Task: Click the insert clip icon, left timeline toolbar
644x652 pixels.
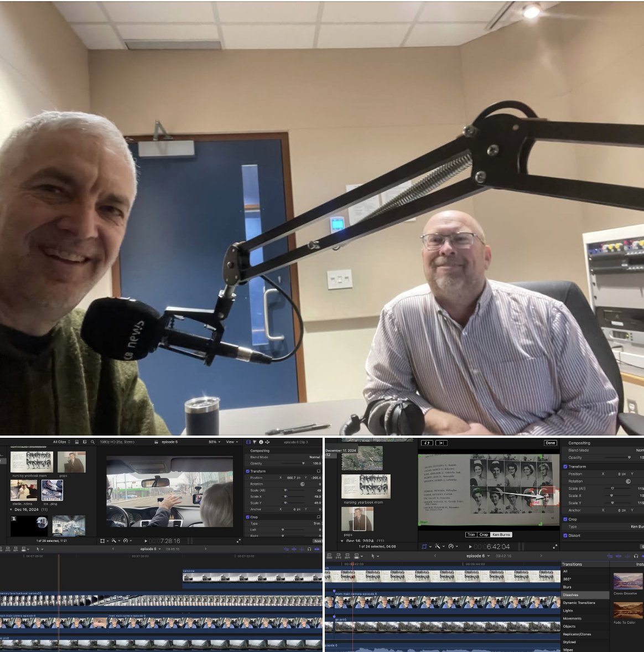Action: pyautogui.click(x=8, y=549)
